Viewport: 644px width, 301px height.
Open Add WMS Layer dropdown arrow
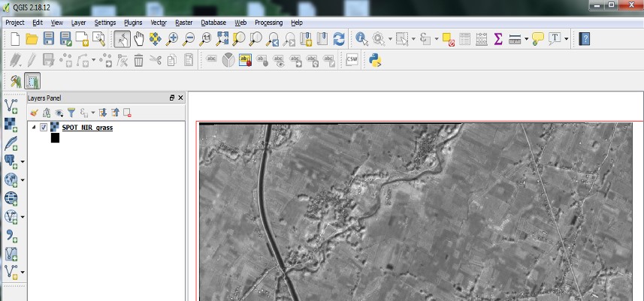(23, 179)
